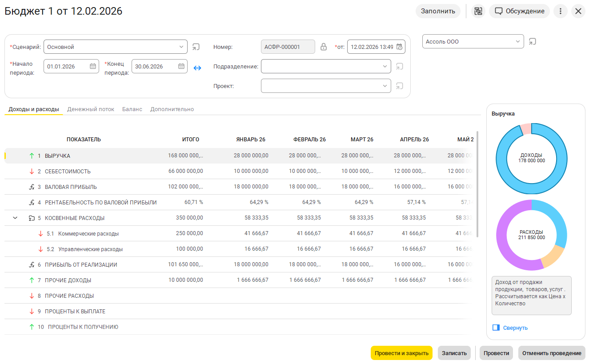Open the Сценарий record link icon
Image resolution: width=589 pixels, height=364 pixels.
point(196,47)
